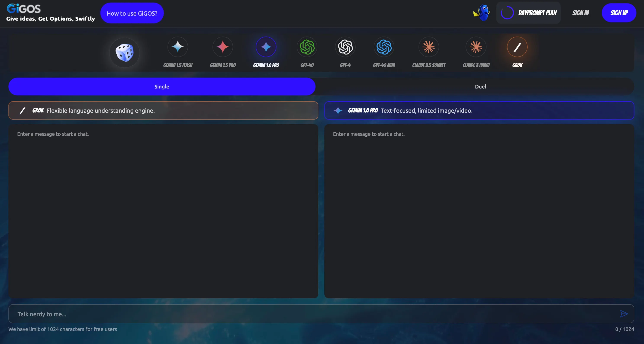Open the DayPrompt Plan button
The height and width of the screenshot is (344, 644).
click(528, 13)
